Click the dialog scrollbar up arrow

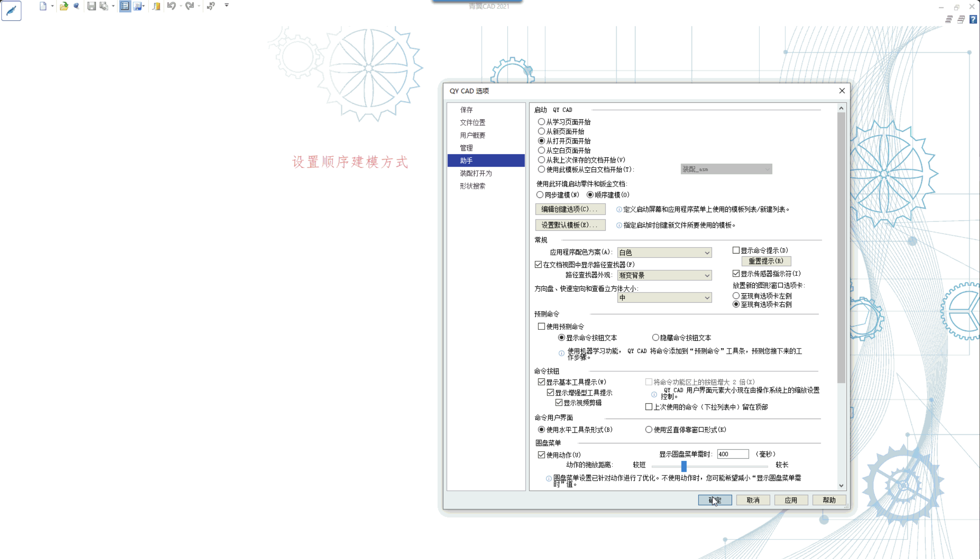[x=841, y=108]
